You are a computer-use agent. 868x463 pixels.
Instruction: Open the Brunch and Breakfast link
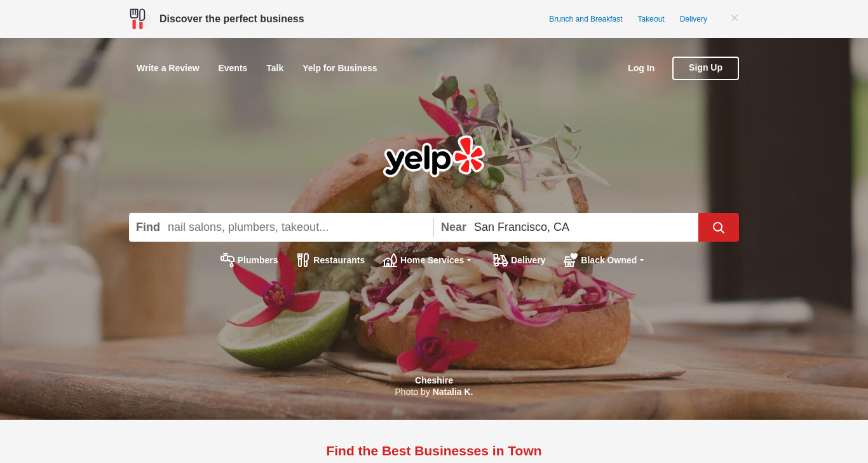click(x=586, y=19)
